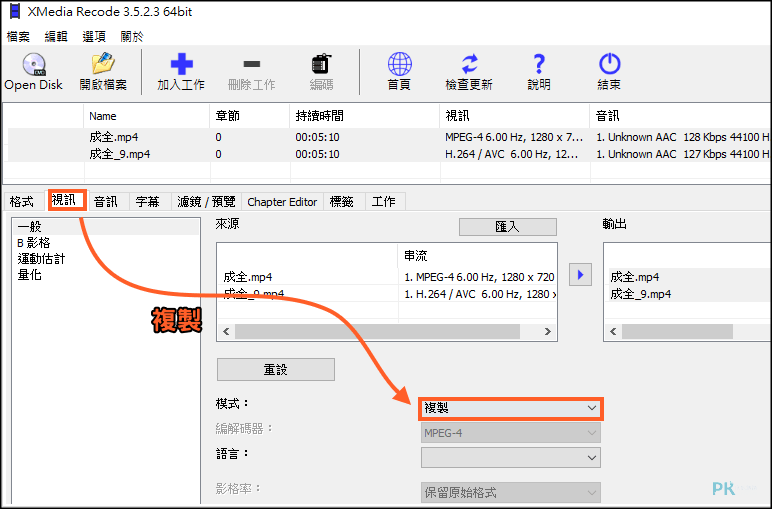The width and height of the screenshot is (772, 509).
Task: Select 一般 in the settings list
Action: pyautogui.click(x=106, y=226)
